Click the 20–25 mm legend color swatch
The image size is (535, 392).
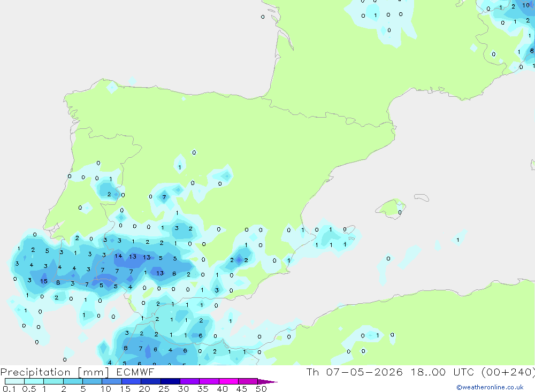(x=150, y=381)
